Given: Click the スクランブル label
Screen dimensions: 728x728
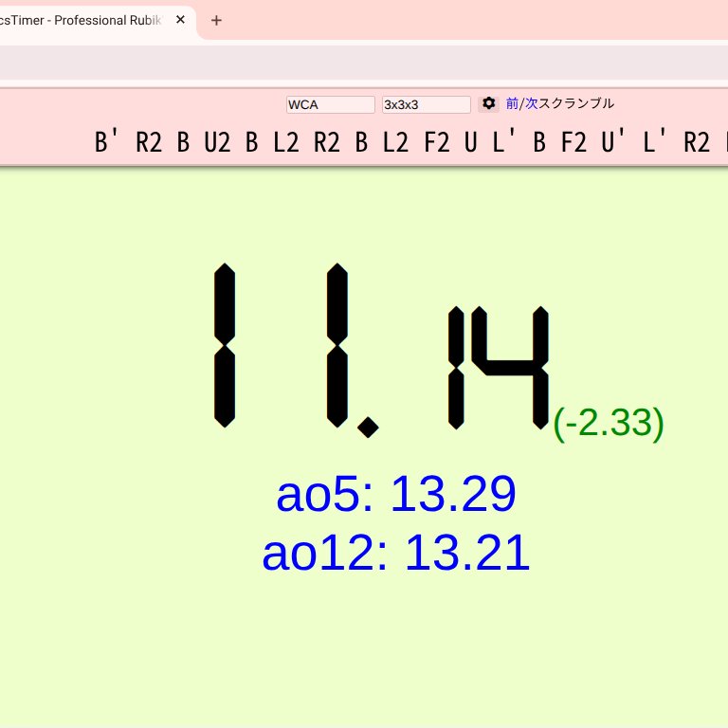Looking at the screenshot, I should (x=576, y=103).
